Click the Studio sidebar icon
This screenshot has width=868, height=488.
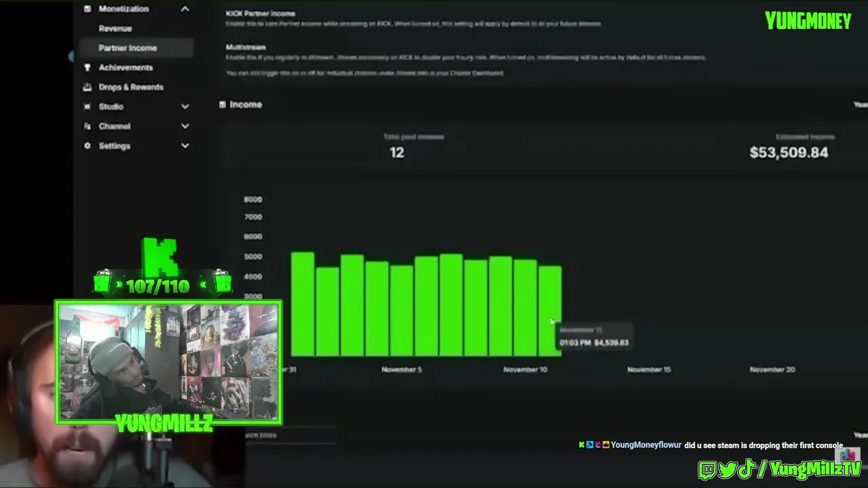87,106
